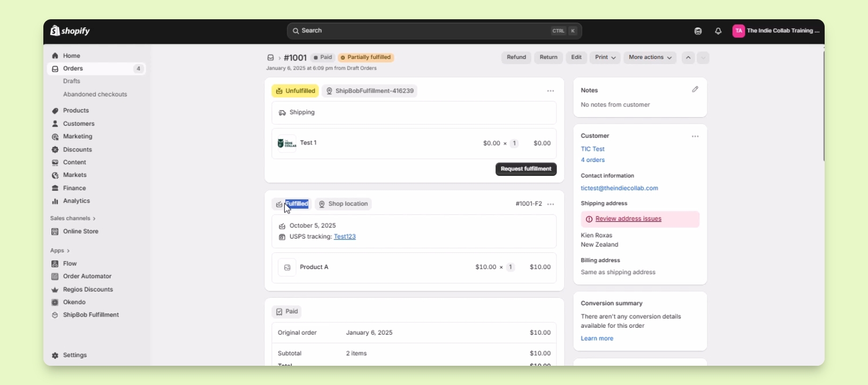Open Abandoned checkouts in the sidebar
The height and width of the screenshot is (385, 868).
95,95
